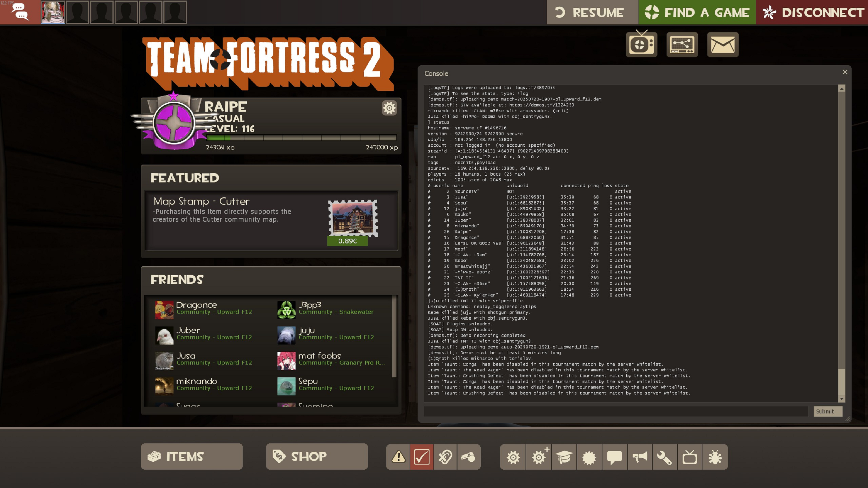The image size is (868, 488).
Task: Open the settings gear icon
Action: 513,457
